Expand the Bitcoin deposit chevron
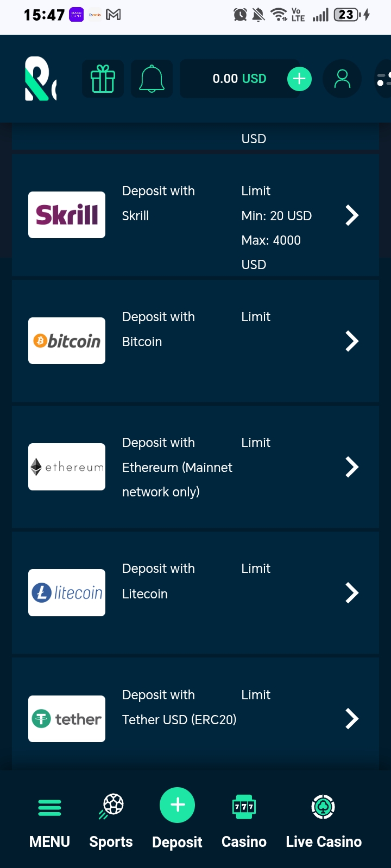This screenshot has height=868, width=391. [352, 341]
